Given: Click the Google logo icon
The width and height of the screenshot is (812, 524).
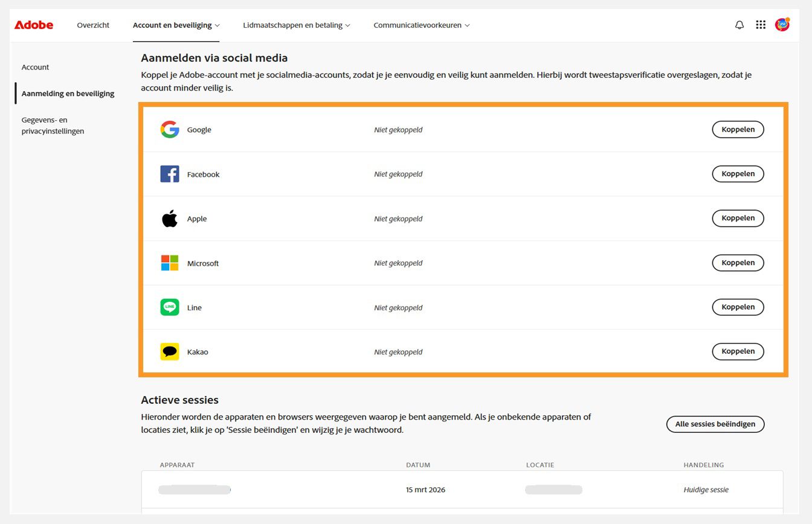Looking at the screenshot, I should pos(170,129).
